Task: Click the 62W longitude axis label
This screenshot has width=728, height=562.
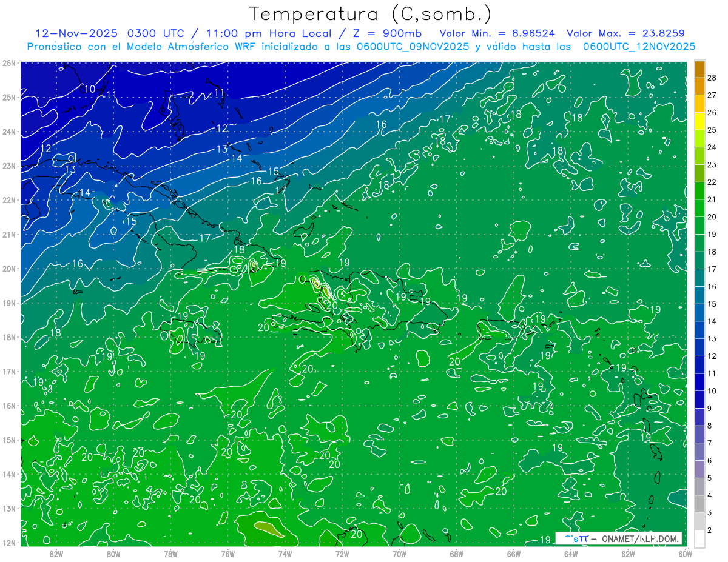Action: [x=628, y=553]
